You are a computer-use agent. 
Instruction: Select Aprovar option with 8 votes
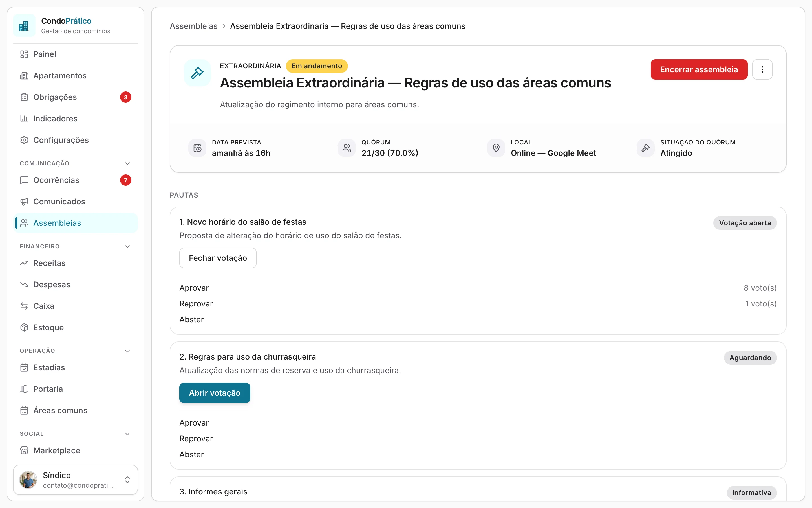478,288
